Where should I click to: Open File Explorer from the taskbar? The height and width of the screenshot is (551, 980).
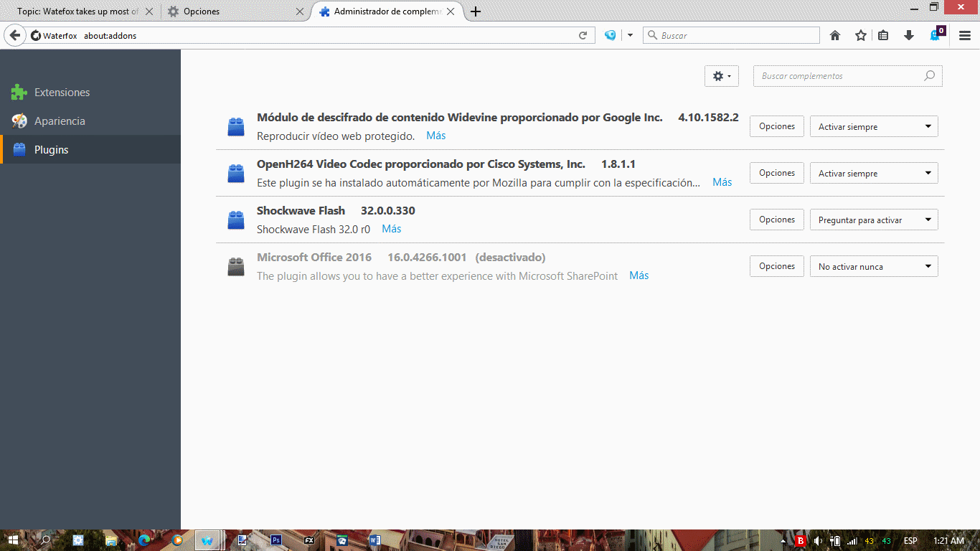(111, 540)
